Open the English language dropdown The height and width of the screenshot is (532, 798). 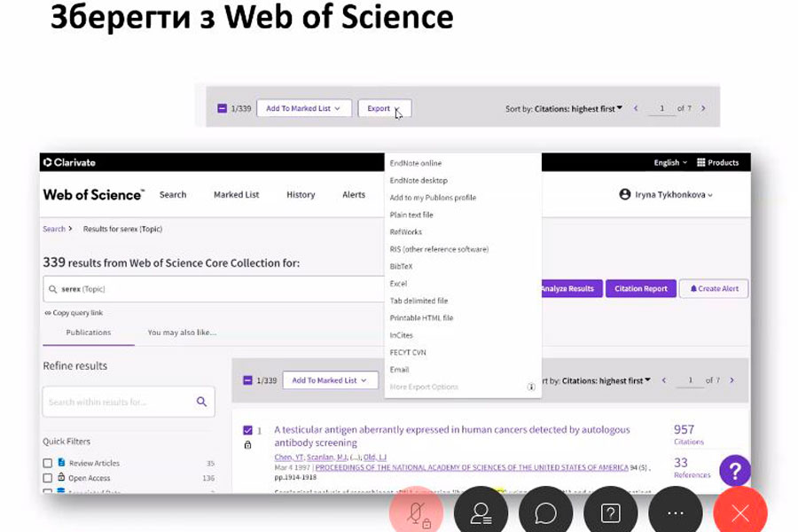click(670, 162)
